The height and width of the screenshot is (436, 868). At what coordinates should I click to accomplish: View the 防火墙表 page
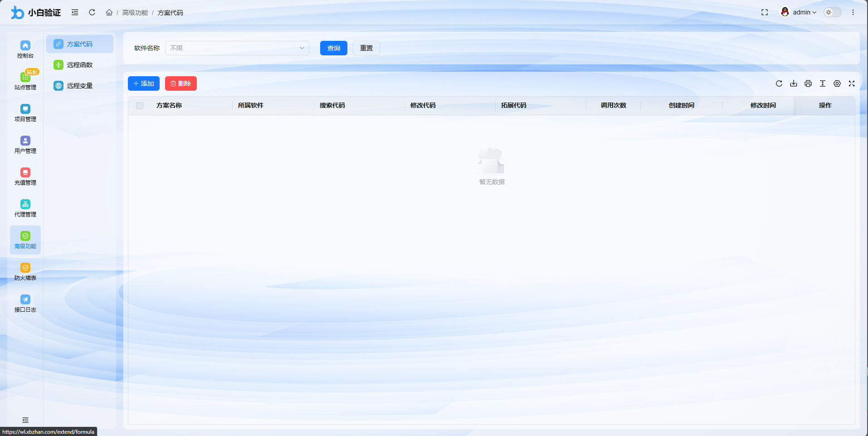(x=25, y=271)
